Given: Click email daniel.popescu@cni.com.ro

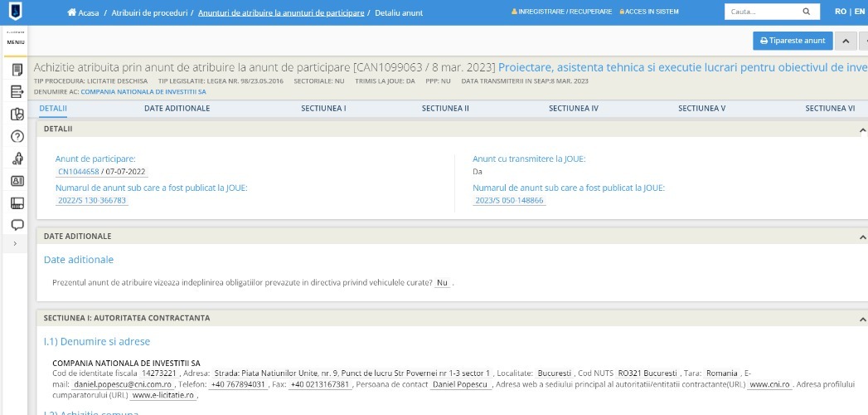Looking at the screenshot, I should 122,384.
